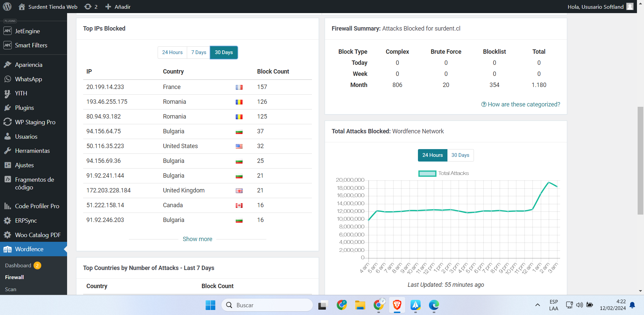Click the notification bell in system tray

tap(632, 305)
